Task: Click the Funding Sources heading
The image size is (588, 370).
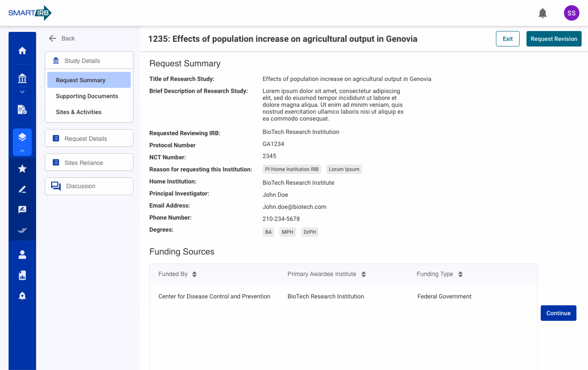Action: point(182,251)
